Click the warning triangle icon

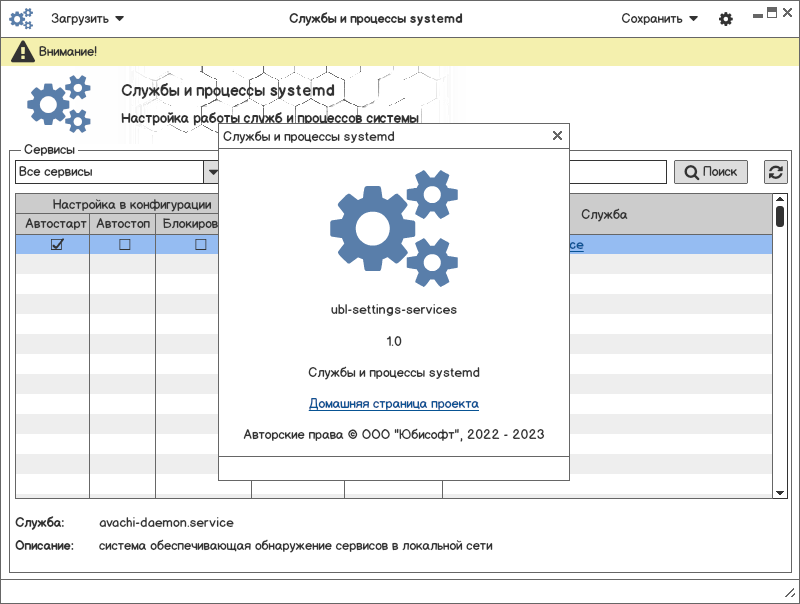pyautogui.click(x=21, y=51)
